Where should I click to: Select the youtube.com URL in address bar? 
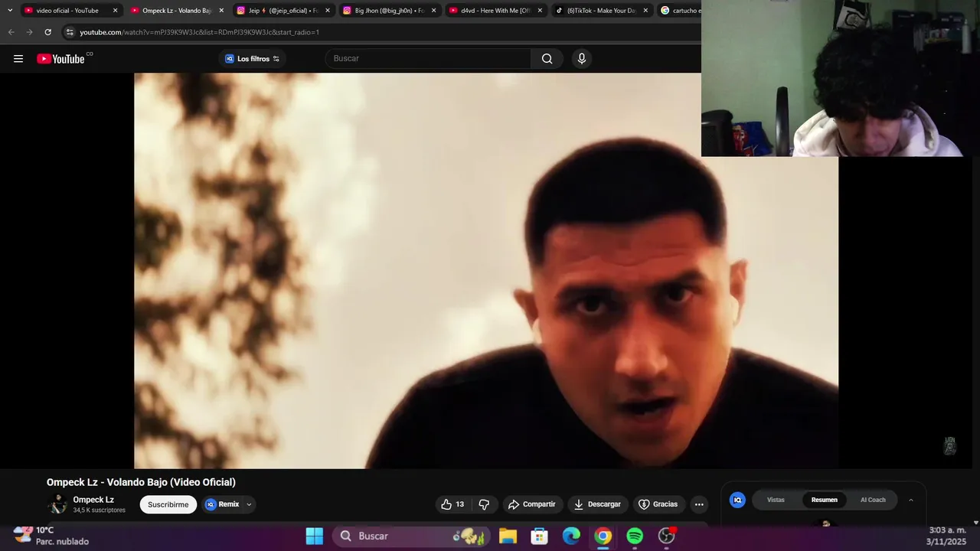[x=199, y=32]
